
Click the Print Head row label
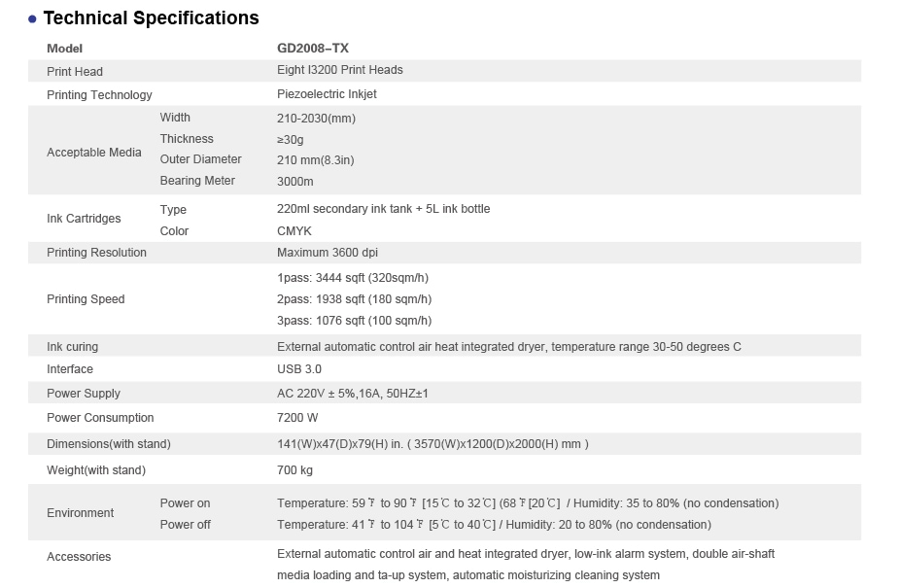click(x=75, y=71)
